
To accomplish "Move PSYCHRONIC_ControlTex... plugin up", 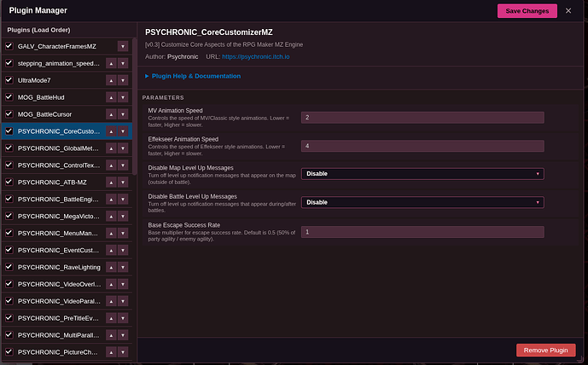I will [111, 165].
